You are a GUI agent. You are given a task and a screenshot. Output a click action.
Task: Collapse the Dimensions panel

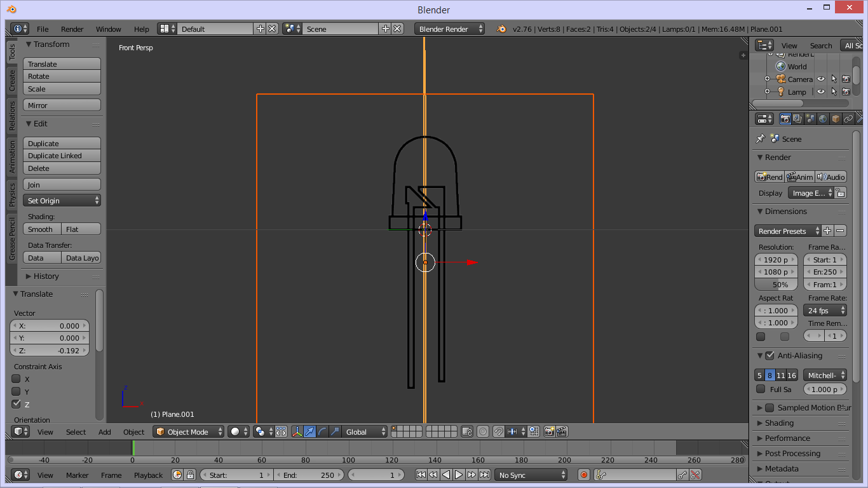point(785,211)
